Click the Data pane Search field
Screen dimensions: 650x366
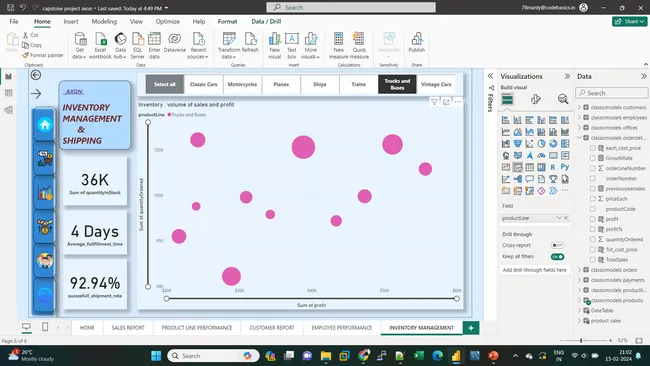(611, 93)
